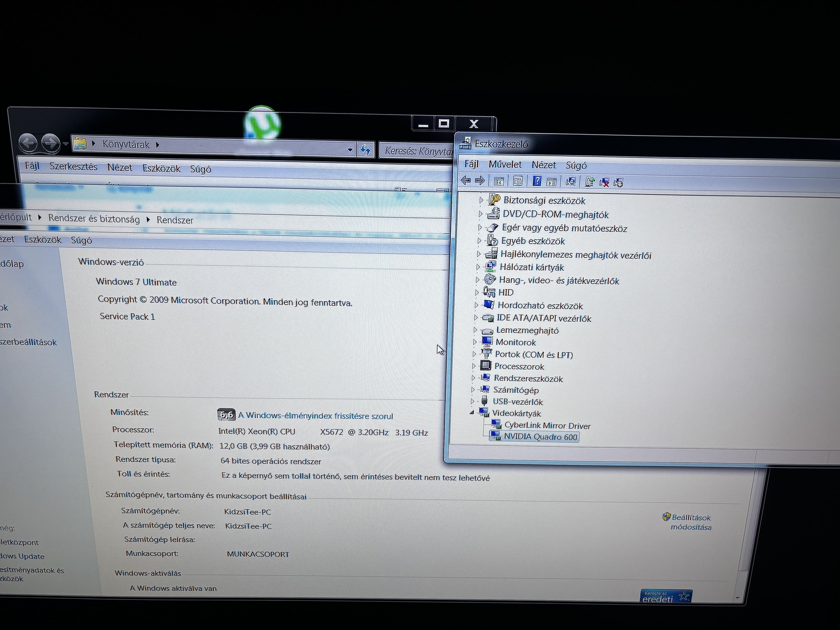The height and width of the screenshot is (630, 840).
Task: Collapse the Videokártyák node
Action: click(x=472, y=412)
